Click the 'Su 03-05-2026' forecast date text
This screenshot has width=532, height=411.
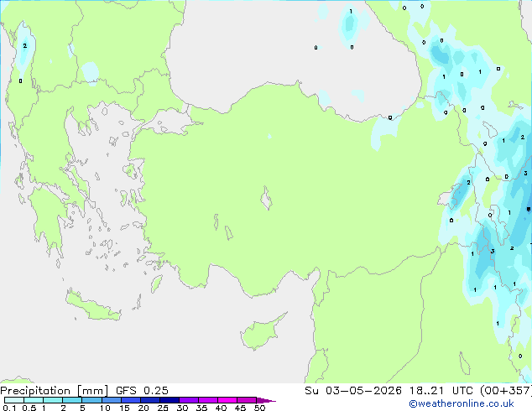point(353,391)
